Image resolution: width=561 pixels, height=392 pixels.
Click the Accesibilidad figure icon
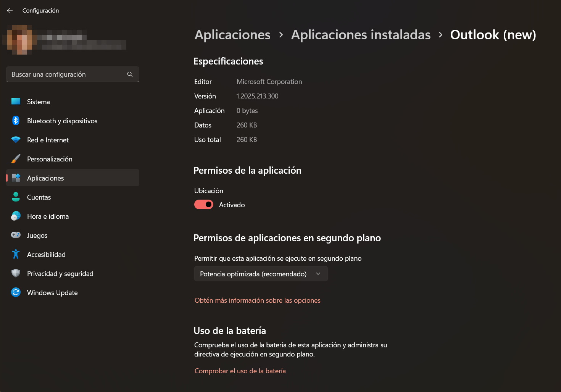click(x=16, y=254)
